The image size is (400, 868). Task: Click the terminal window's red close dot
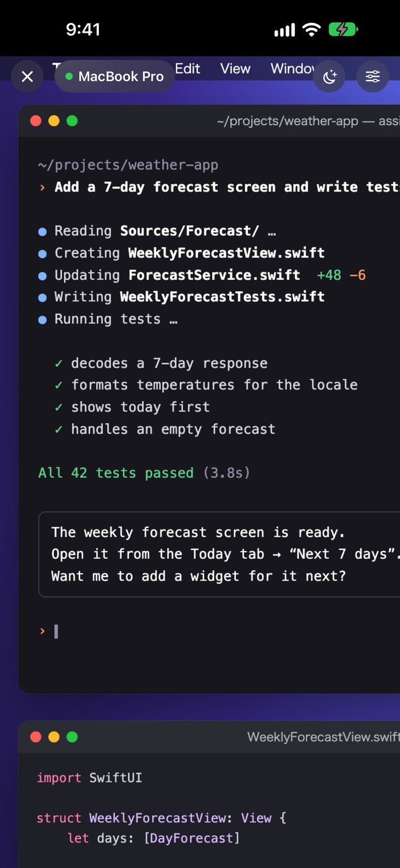click(36, 120)
